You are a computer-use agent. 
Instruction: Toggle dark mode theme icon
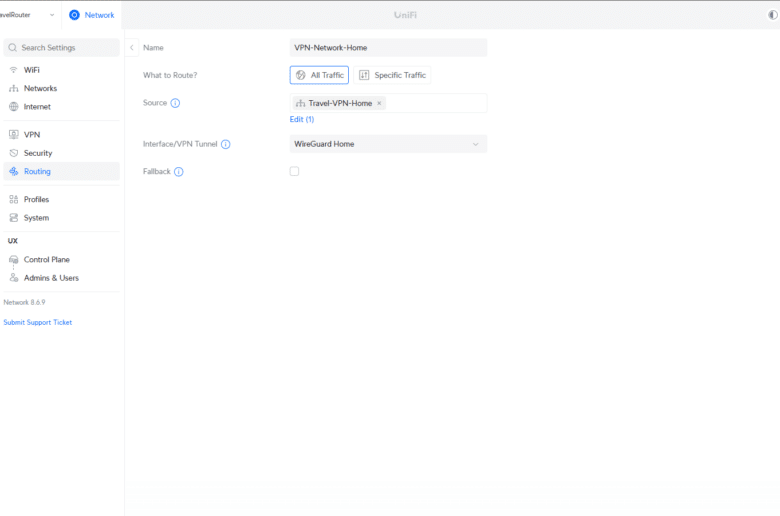[772, 15]
